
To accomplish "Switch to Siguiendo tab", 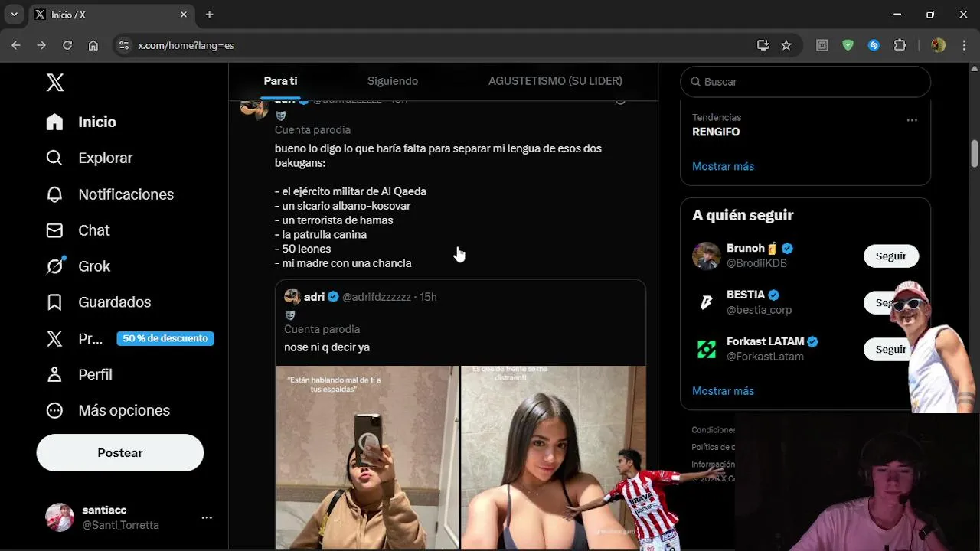I will pyautogui.click(x=393, y=81).
